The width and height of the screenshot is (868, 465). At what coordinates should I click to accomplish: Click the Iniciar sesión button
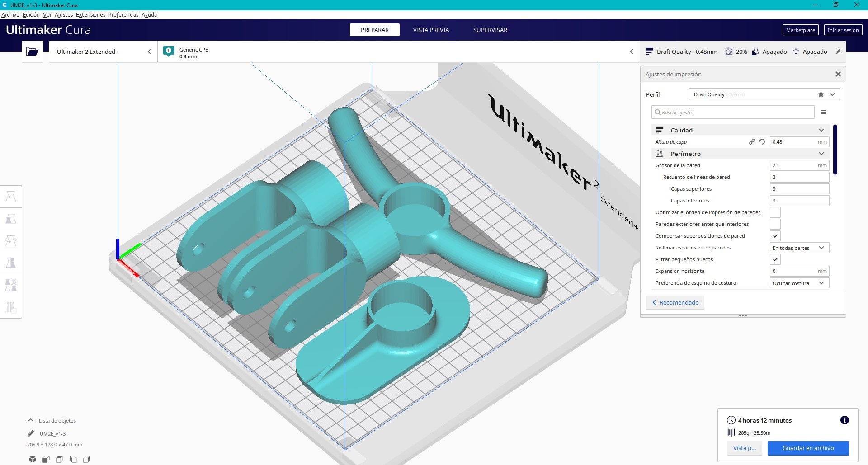tap(843, 30)
